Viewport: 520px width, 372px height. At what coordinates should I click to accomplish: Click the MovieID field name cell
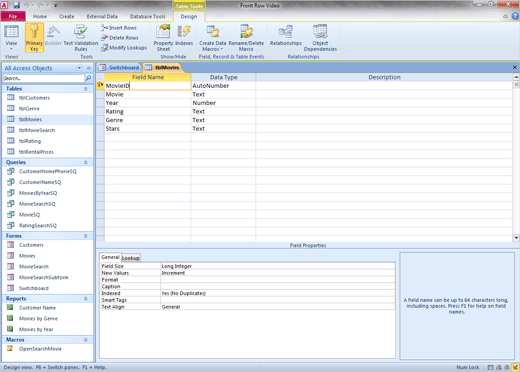tap(148, 86)
